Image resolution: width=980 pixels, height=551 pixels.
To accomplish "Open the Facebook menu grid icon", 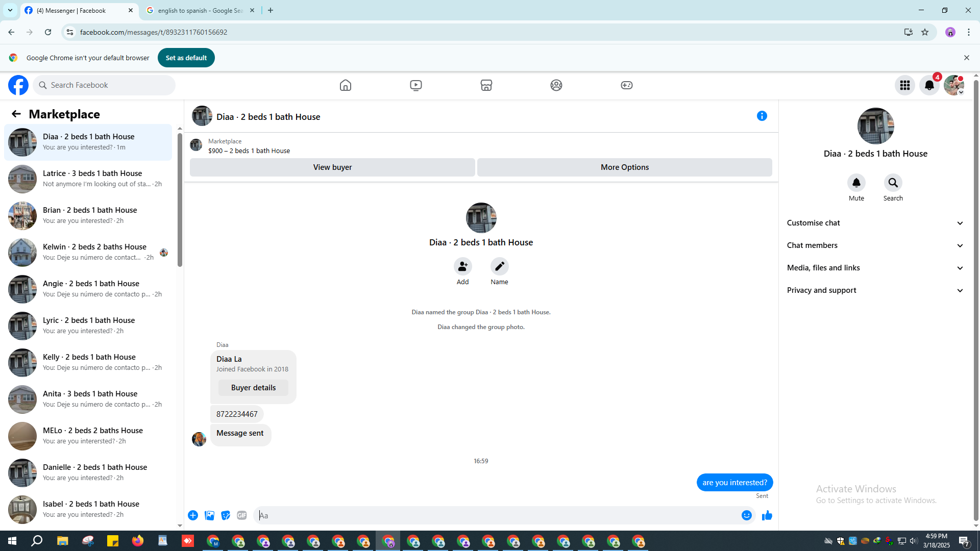I will point(904,85).
